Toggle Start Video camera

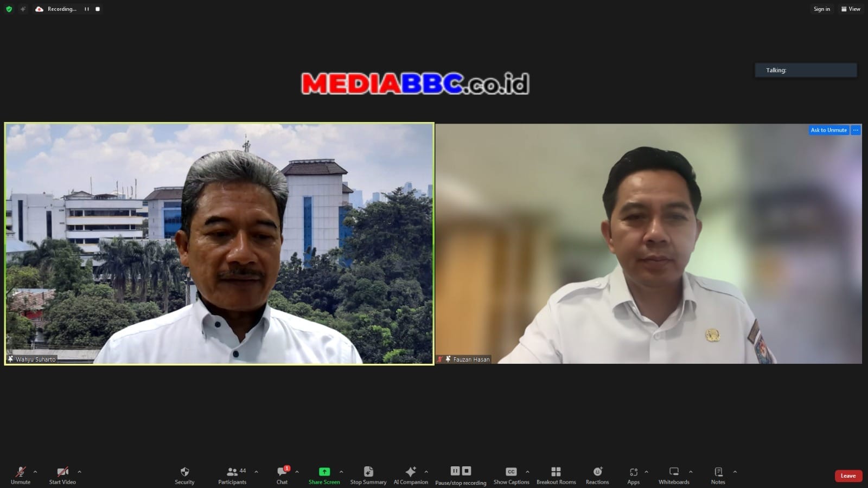(x=62, y=475)
